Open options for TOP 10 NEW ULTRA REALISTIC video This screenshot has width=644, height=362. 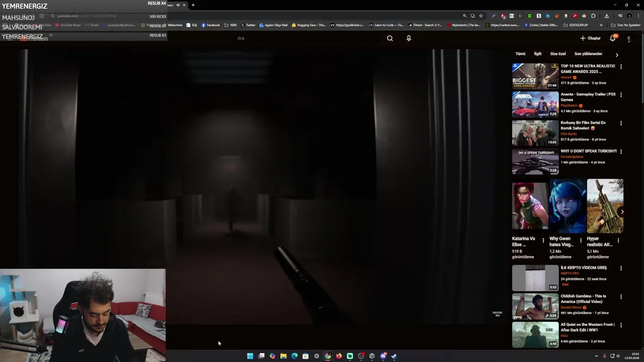pos(621,66)
